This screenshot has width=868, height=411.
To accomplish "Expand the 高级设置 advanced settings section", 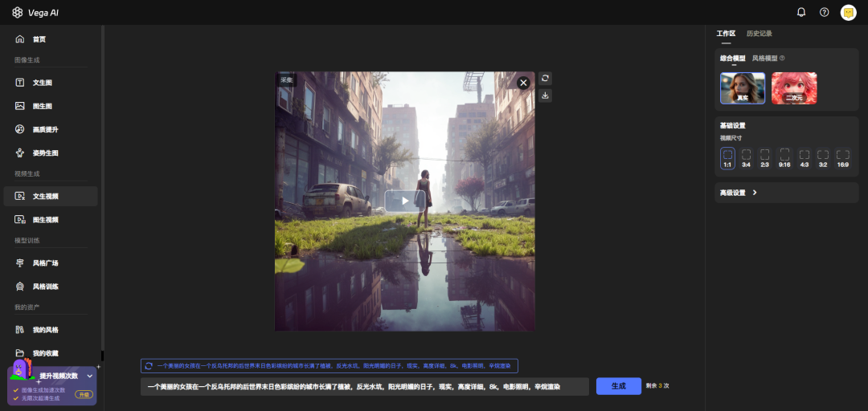I will coord(738,193).
